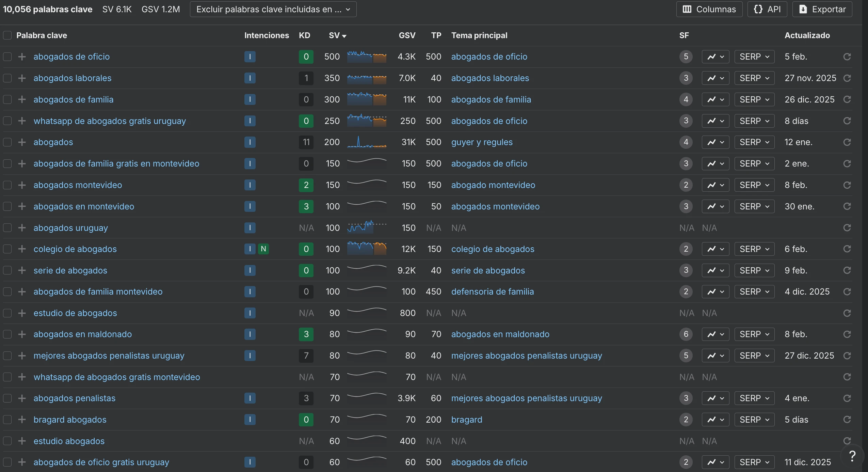The height and width of the screenshot is (472, 868).
Task: Click KD score 11 for 'abogados'
Action: 306,142
